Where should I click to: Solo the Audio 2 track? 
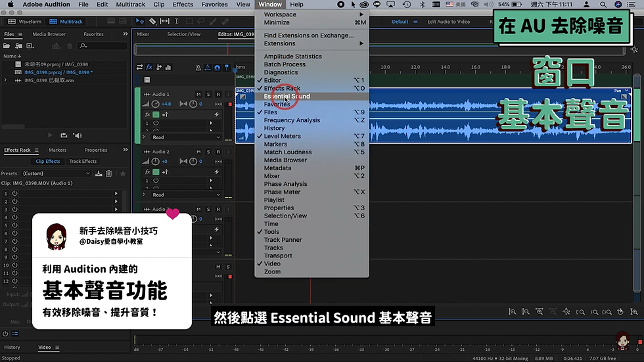tap(208, 152)
